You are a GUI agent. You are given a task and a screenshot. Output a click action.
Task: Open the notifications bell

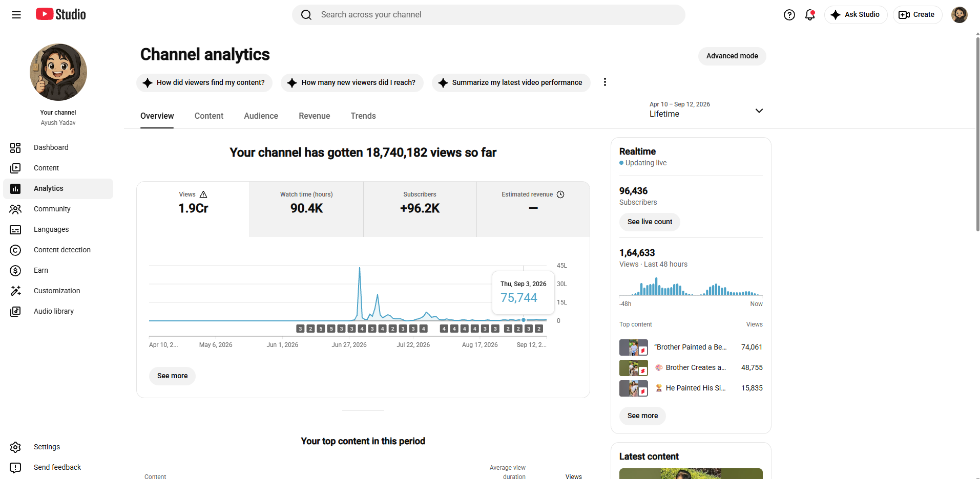(x=810, y=15)
